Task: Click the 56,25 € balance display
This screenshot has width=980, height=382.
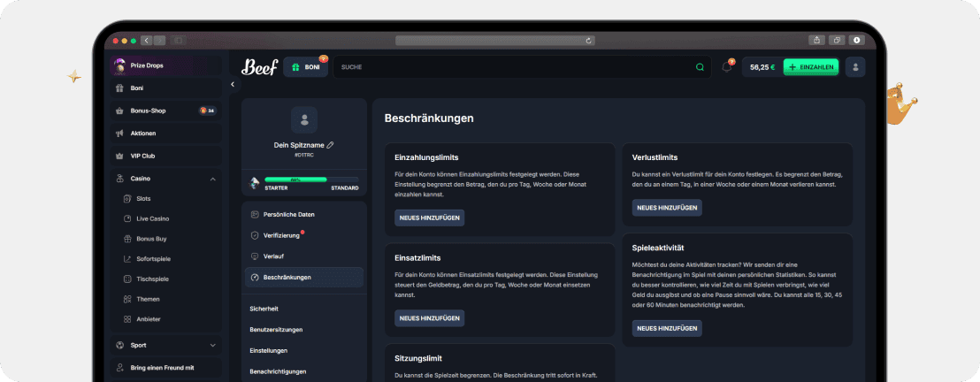Action: tap(762, 67)
